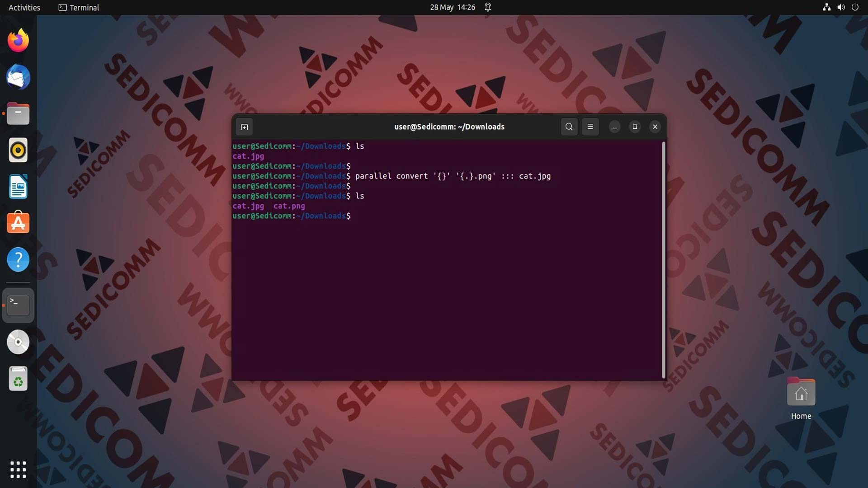This screenshot has height=488, width=868.
Task: Click 'cat.jpg' in the second ls output
Action: (248, 206)
